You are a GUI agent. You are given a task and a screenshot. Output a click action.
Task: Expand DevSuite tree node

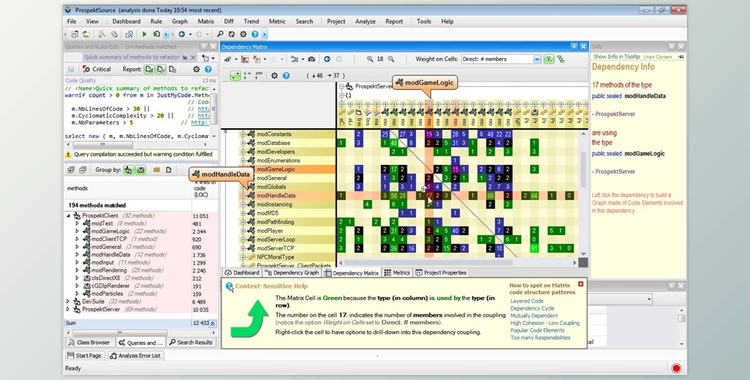pyautogui.click(x=68, y=302)
